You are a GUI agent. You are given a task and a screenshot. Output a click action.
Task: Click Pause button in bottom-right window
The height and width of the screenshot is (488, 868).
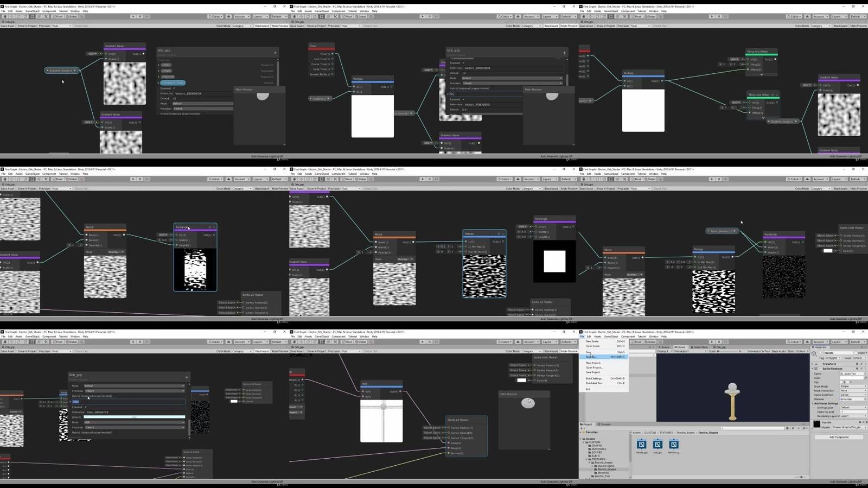click(x=718, y=341)
